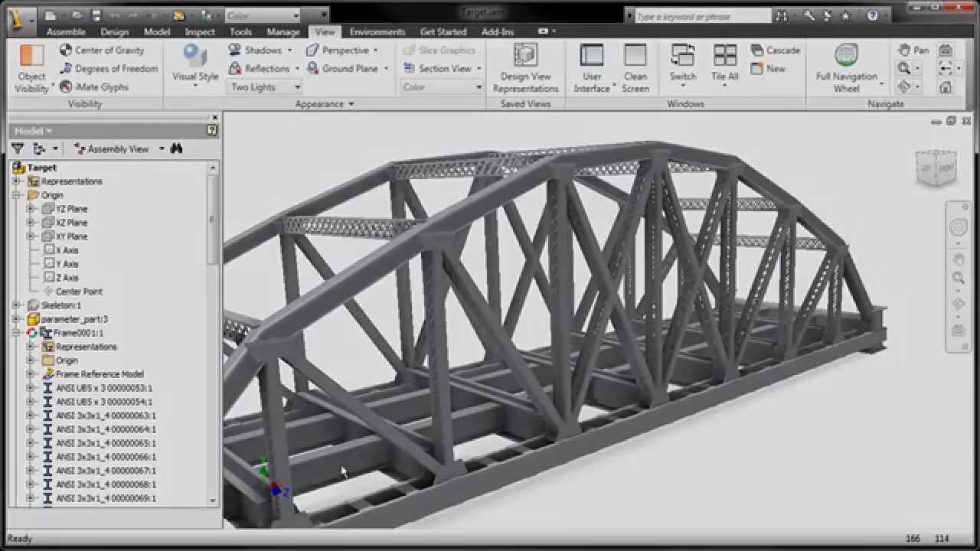This screenshot has width=980, height=551.
Task: Toggle Center of Gravity display
Action: click(102, 50)
